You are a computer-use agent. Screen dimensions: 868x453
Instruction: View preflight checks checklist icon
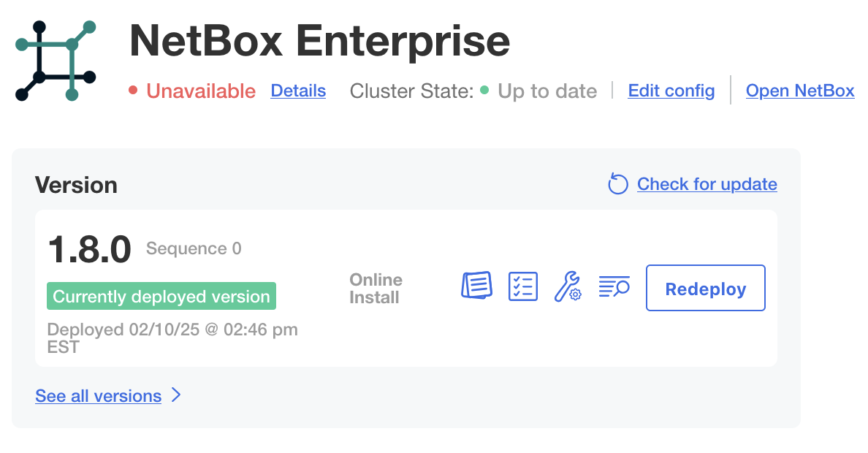point(522,286)
